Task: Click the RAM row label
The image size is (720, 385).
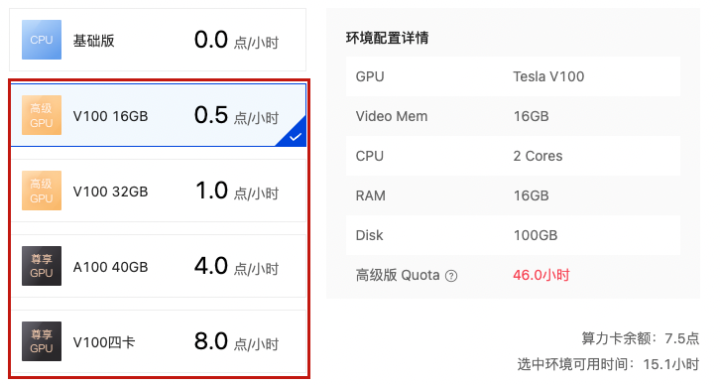Action: (x=371, y=196)
